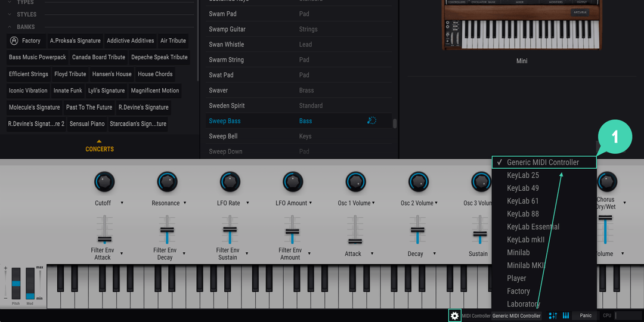Open the Resonance parameter dropdown
Screen dimensions: 644x322
(x=185, y=203)
